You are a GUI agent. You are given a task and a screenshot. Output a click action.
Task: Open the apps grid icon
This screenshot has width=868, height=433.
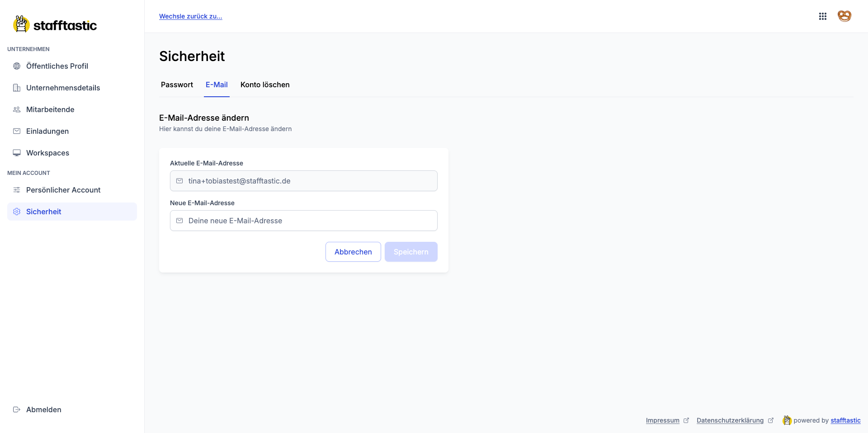coord(823,16)
